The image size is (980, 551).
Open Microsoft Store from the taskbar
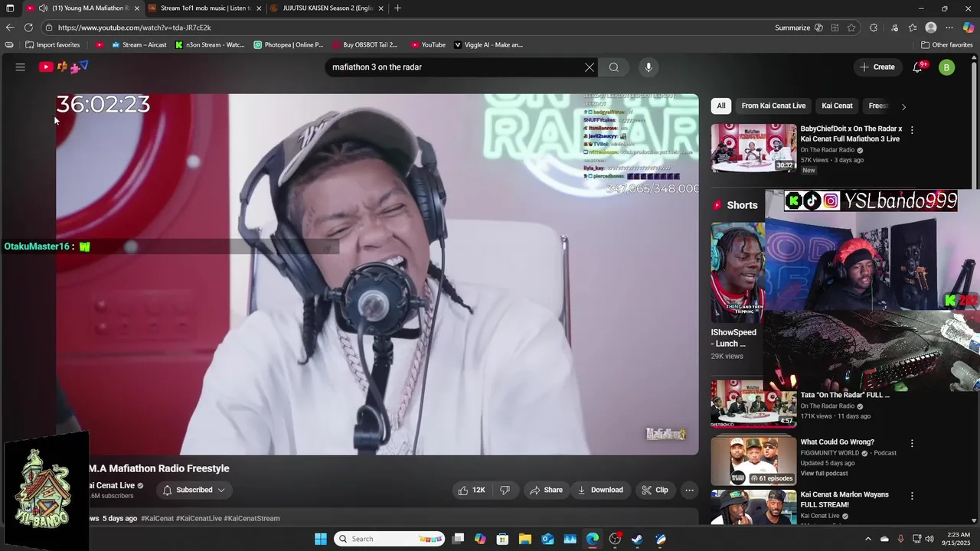(x=502, y=539)
